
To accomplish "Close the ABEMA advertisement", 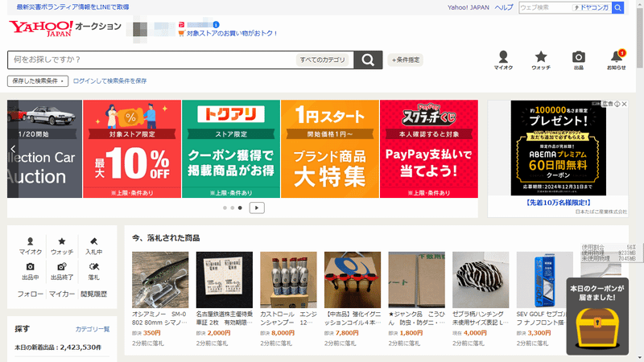I will [625, 104].
